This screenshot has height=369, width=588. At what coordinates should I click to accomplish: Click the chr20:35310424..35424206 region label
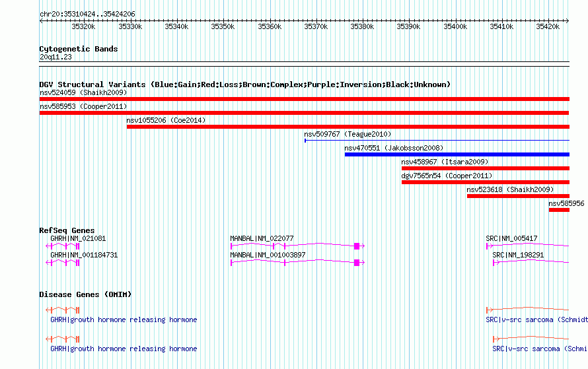point(87,14)
